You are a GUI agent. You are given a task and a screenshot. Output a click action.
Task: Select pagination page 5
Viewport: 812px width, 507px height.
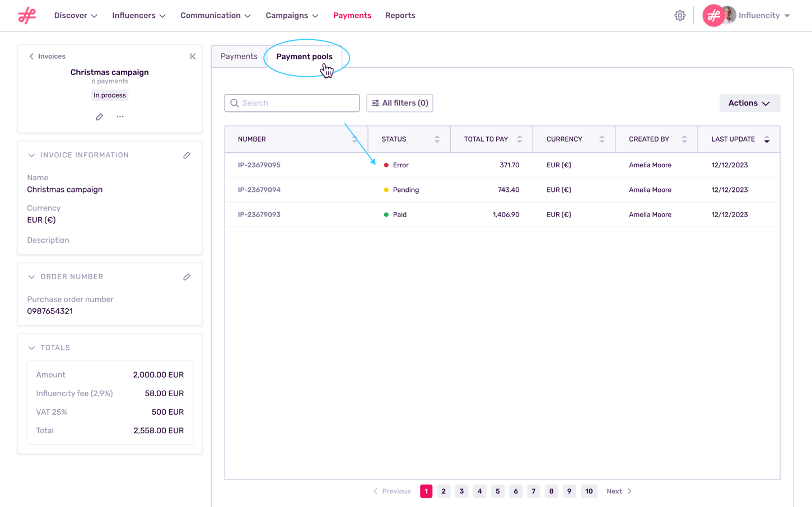click(497, 491)
